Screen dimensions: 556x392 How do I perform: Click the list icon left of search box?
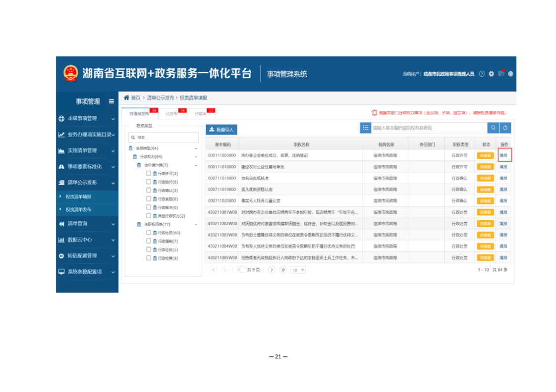[x=366, y=128]
